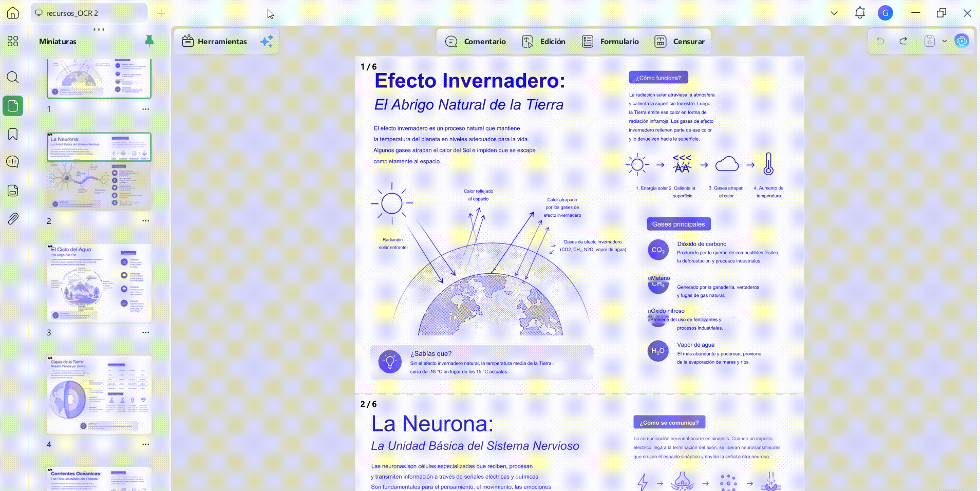Click the undo arrow

click(x=880, y=41)
